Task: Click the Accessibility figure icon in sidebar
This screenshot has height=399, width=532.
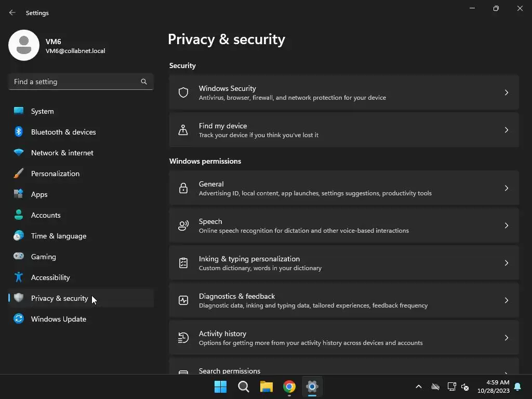Action: (x=19, y=277)
